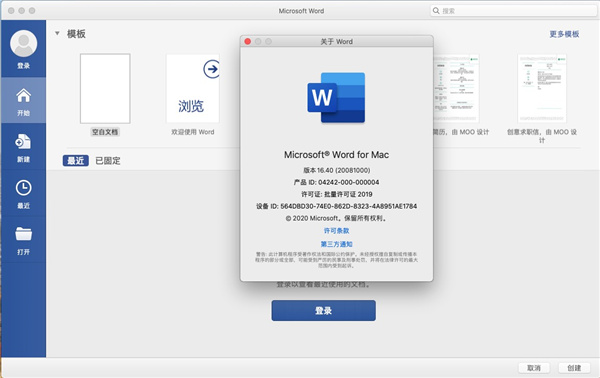Switch to the 最近 tab

click(75, 161)
